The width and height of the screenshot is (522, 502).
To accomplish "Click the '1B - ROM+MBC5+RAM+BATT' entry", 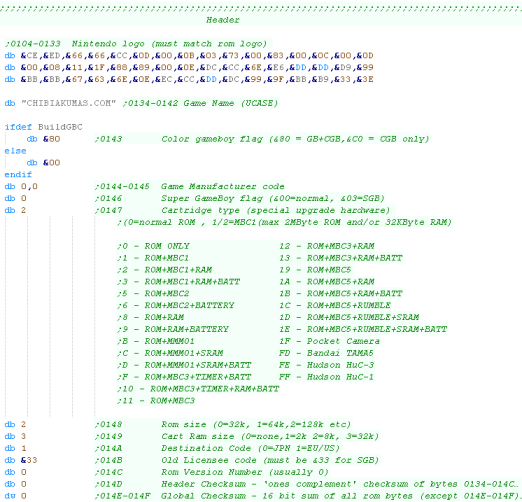I will 341,294.
